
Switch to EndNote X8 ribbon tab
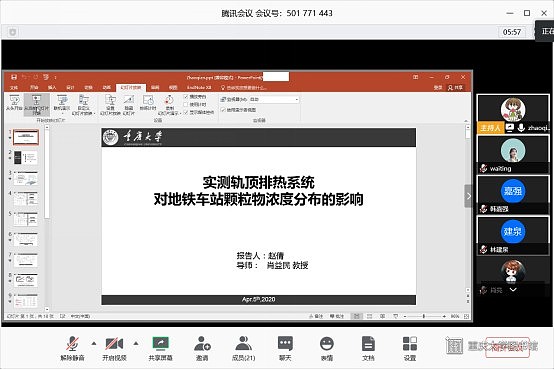pos(199,87)
